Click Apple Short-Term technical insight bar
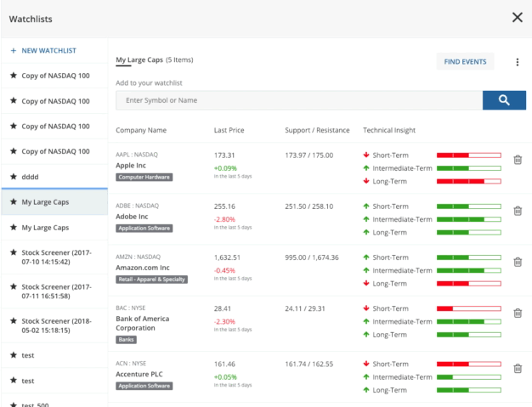Viewport: 532px width, 407px height. (x=468, y=155)
